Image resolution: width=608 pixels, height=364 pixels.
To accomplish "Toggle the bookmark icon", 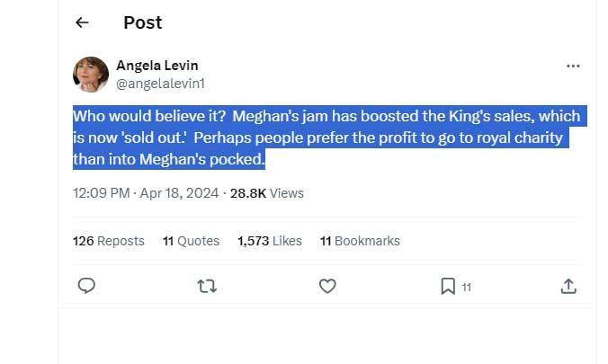I will (x=448, y=286).
